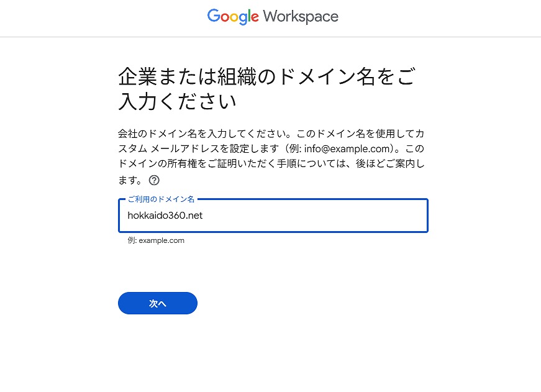This screenshot has height=392, width=541.
Task: Click the red letter e in Google
Action: [x=254, y=18]
